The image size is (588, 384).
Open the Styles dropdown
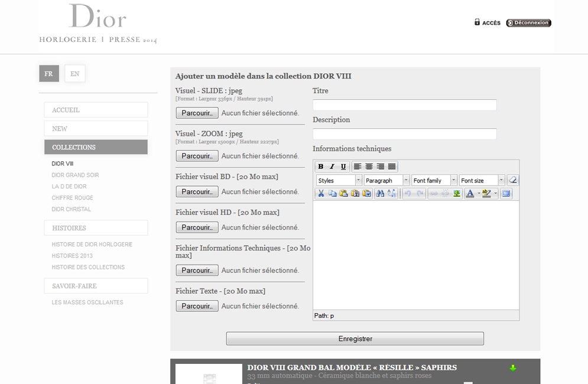(x=339, y=180)
